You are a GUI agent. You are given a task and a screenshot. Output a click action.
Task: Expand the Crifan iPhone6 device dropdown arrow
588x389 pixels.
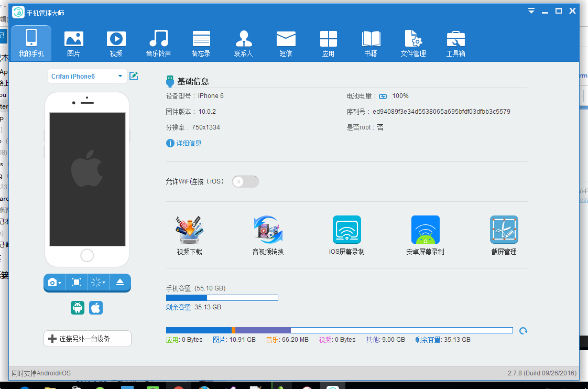coord(120,76)
